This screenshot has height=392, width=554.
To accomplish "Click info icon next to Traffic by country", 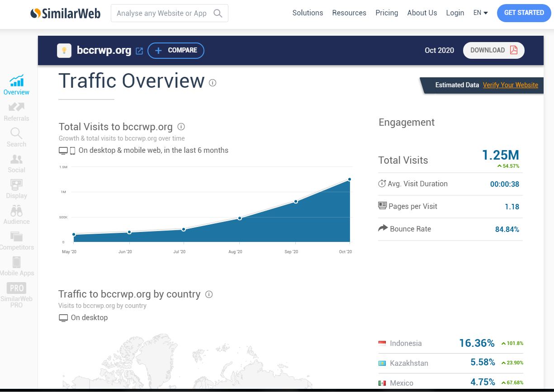I will [209, 294].
